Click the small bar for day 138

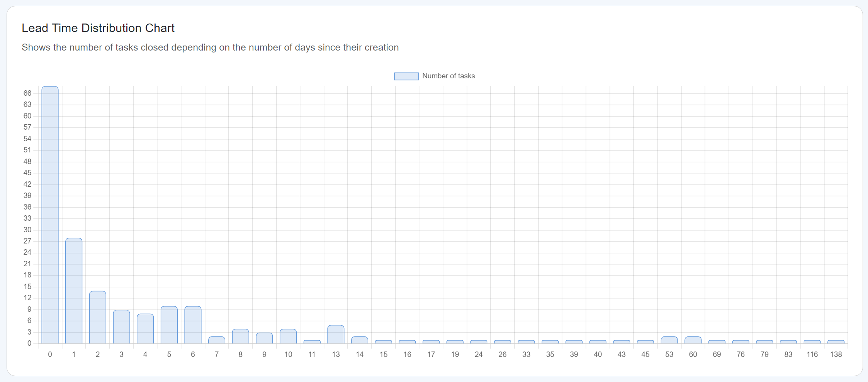tap(836, 342)
